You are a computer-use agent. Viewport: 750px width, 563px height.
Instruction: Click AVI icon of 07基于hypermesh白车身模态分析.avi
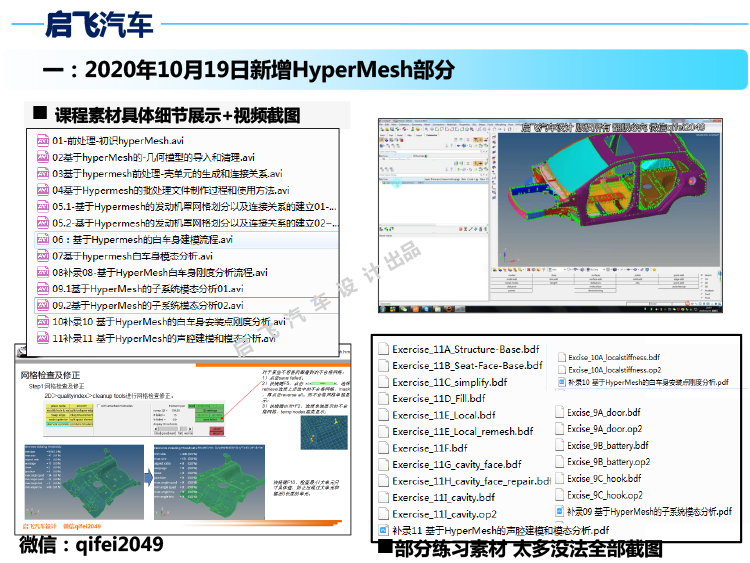click(x=43, y=256)
